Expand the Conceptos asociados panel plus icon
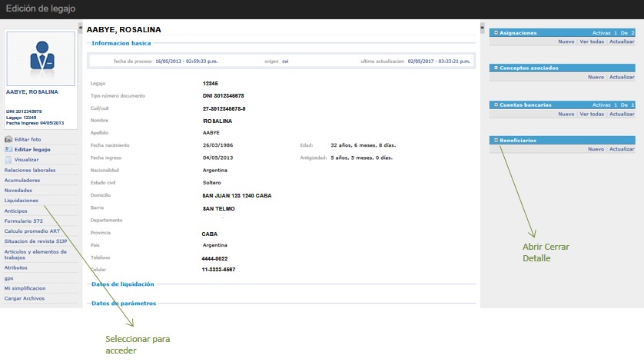Viewport: 644px width, 362px height. pos(496,68)
